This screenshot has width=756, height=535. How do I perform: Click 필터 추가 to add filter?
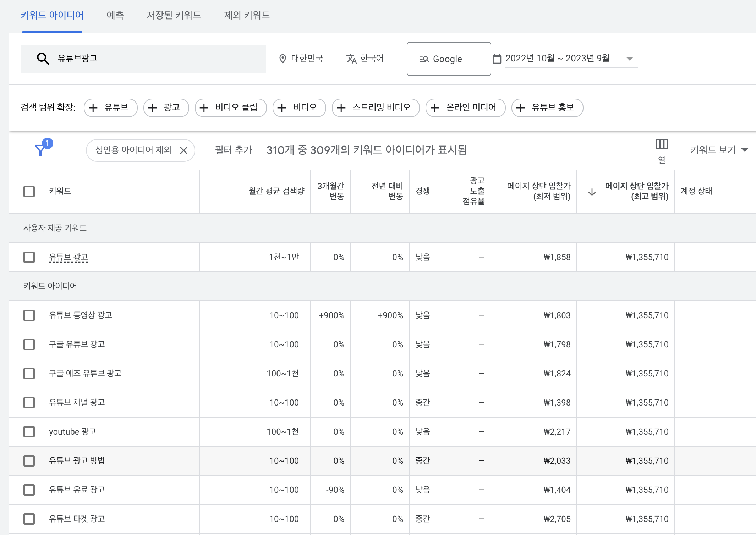(233, 150)
